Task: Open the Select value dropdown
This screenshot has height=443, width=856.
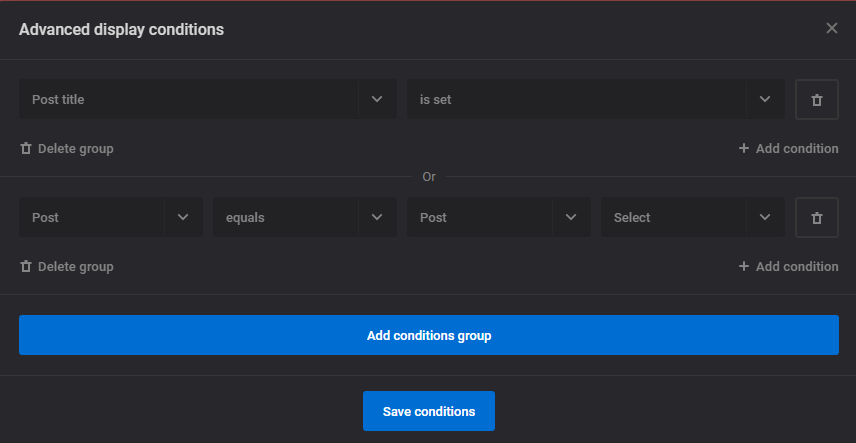Action: click(x=693, y=217)
